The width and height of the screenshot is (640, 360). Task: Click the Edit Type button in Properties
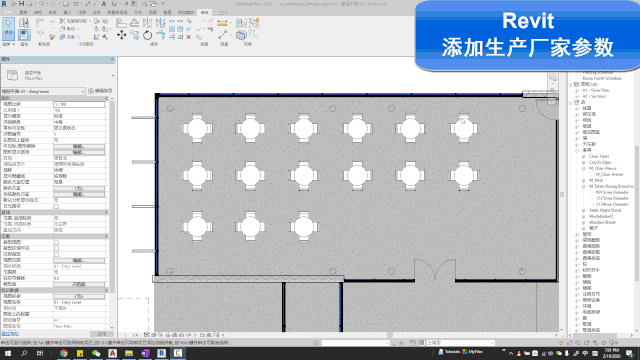[100, 91]
